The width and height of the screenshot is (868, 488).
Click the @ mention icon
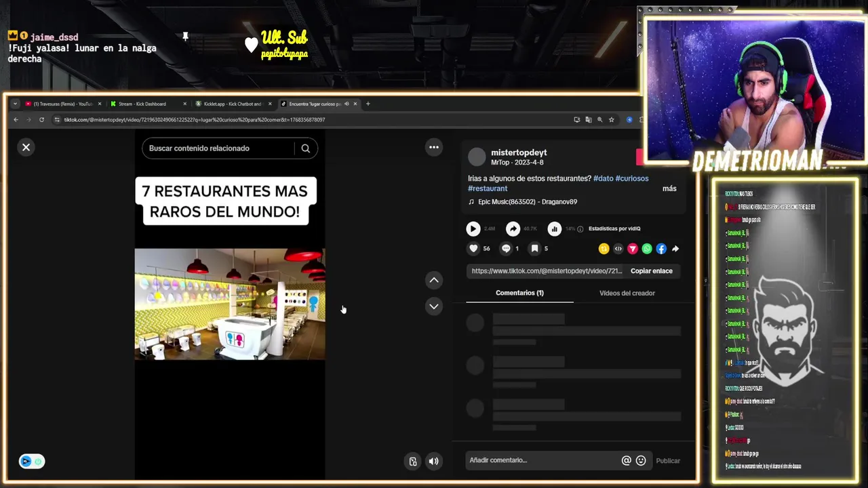pyautogui.click(x=626, y=461)
